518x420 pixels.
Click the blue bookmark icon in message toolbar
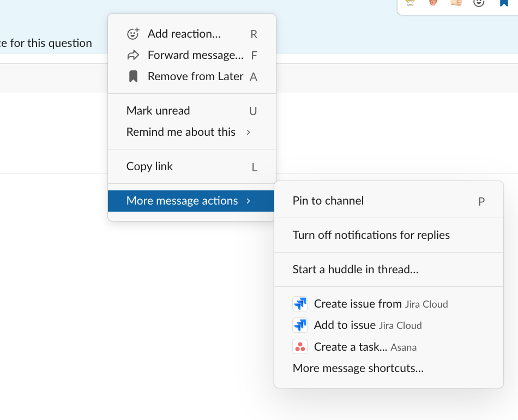pos(504,3)
